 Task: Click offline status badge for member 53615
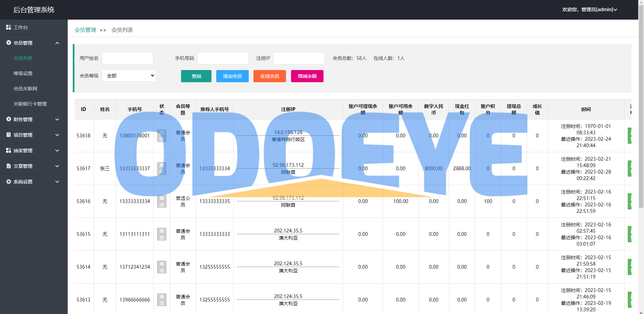coord(161,234)
